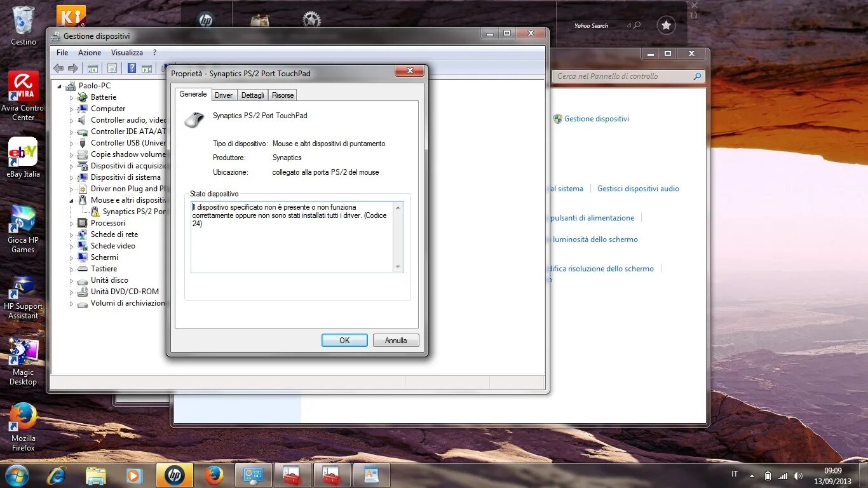Expand the Batterie node

(x=72, y=98)
